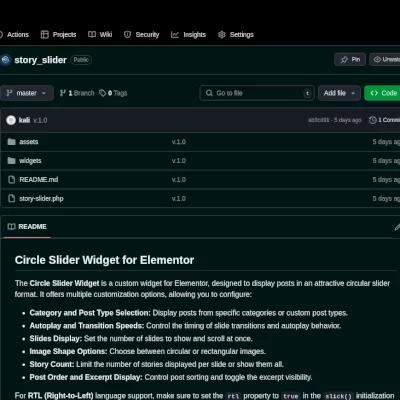Image resolution: width=400 pixels, height=400 pixels.
Task: View the 1 Branch link
Action: coord(77,93)
